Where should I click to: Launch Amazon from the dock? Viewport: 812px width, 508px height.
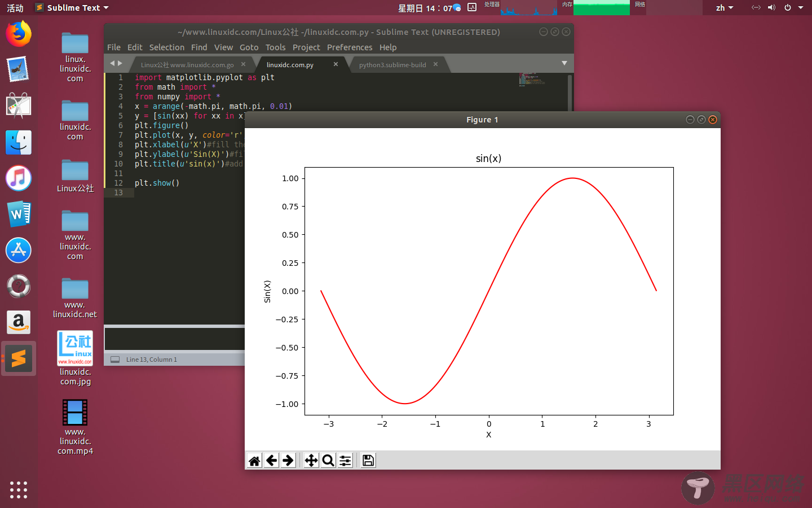click(19, 322)
